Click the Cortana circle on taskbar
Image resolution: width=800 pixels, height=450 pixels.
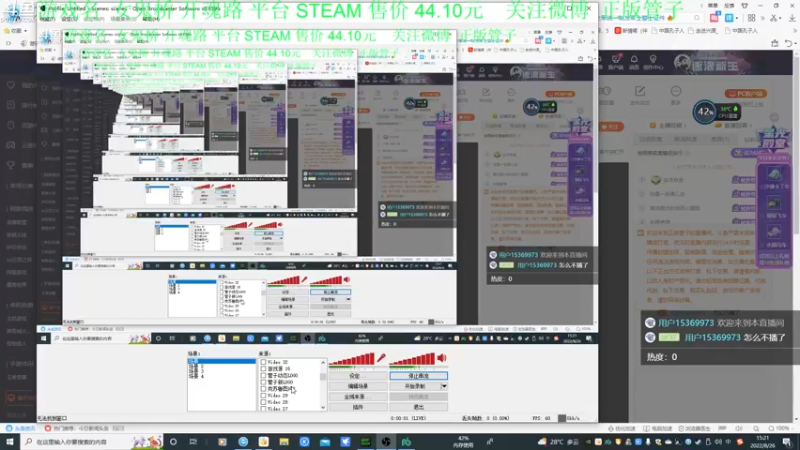pos(173,442)
